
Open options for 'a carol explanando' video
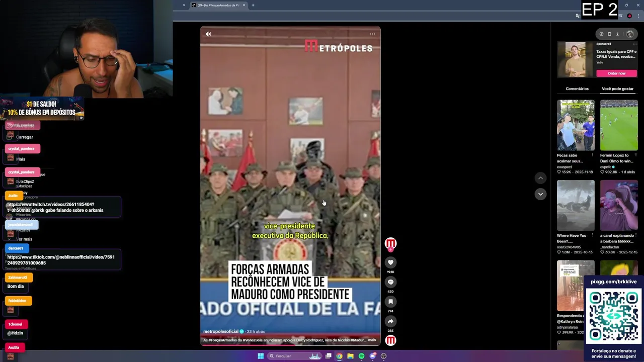point(636,235)
